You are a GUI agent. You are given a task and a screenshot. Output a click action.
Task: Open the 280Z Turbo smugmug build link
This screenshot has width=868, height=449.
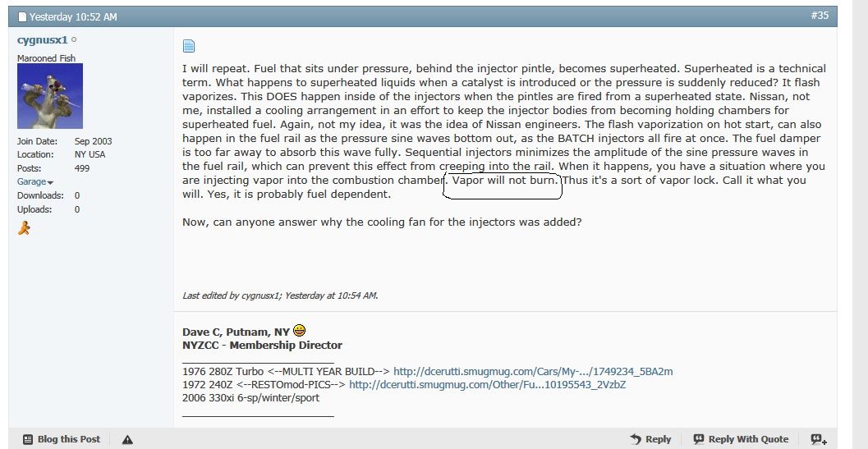coord(533,372)
